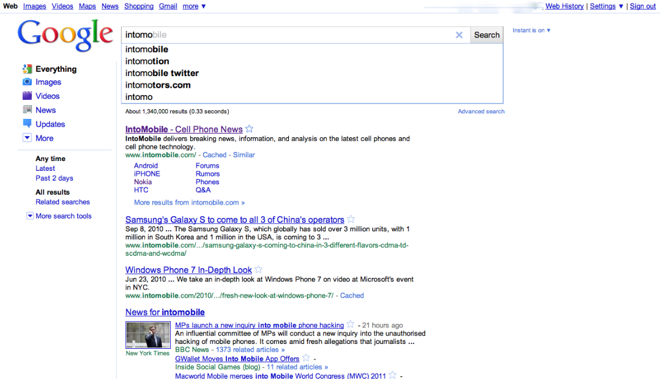Image resolution: width=660 pixels, height=379 pixels.
Task: Select the Images icon in left sidebar
Action: [27, 82]
